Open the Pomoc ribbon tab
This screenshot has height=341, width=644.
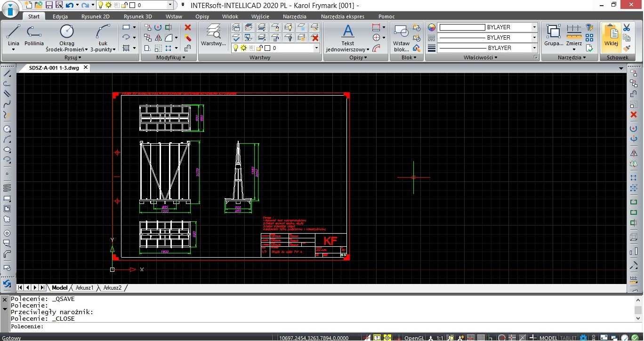pos(386,16)
